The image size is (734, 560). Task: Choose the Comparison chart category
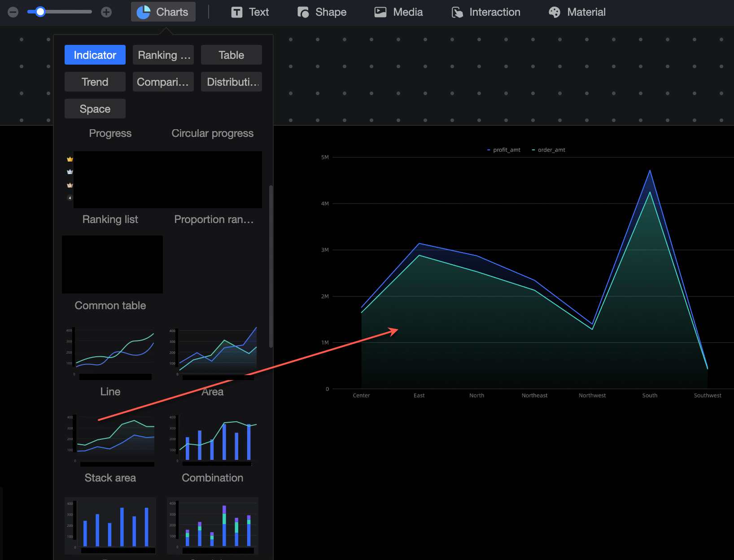(163, 82)
